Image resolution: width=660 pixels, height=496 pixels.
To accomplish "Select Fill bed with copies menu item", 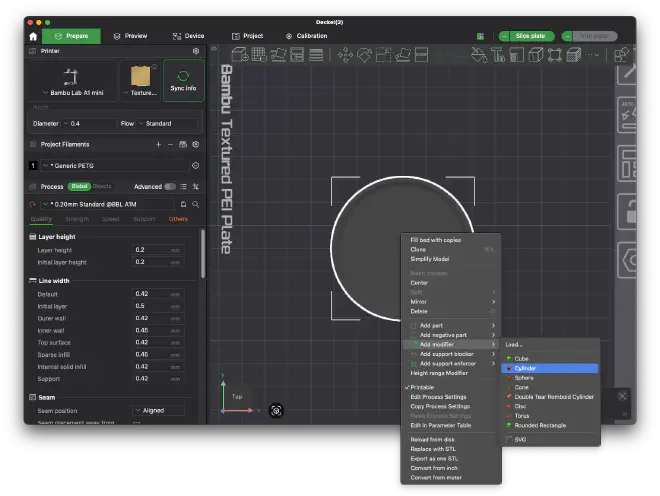I will coord(436,240).
